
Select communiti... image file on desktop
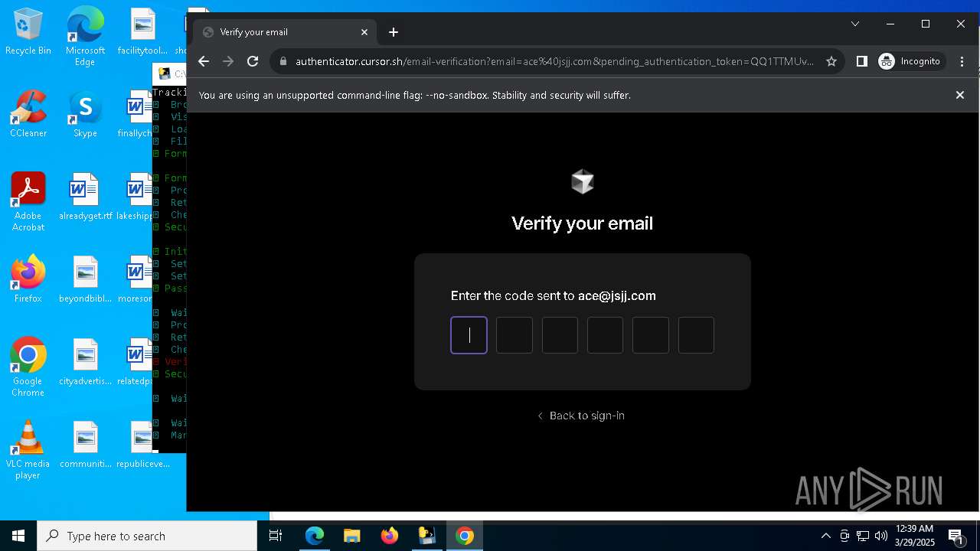coord(85,444)
